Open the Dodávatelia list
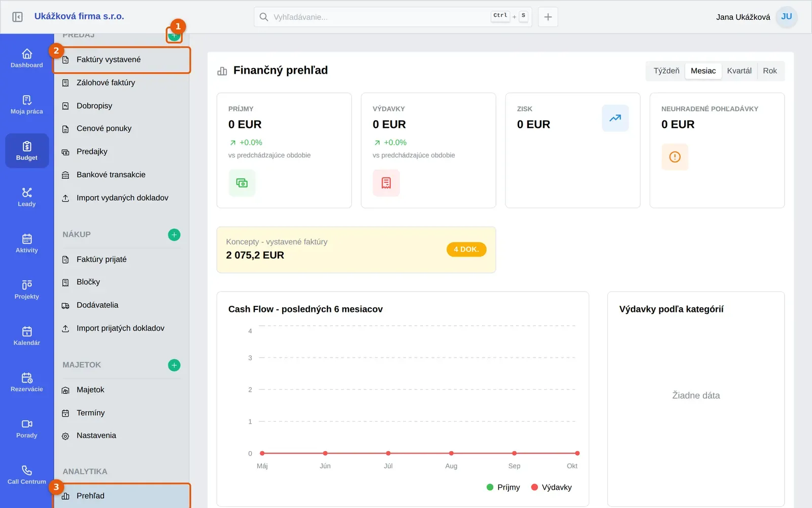Image resolution: width=812 pixels, height=508 pixels. (x=122, y=305)
